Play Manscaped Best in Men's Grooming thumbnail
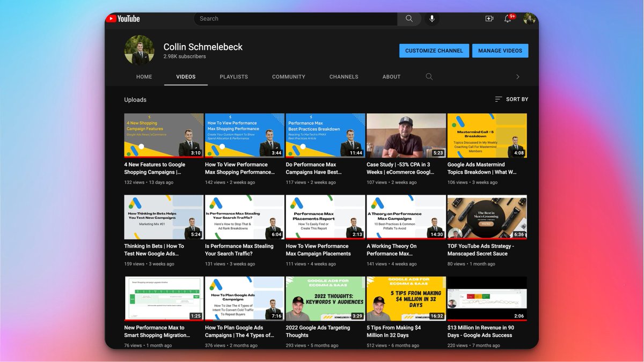The height and width of the screenshot is (362, 644). pyautogui.click(x=487, y=217)
